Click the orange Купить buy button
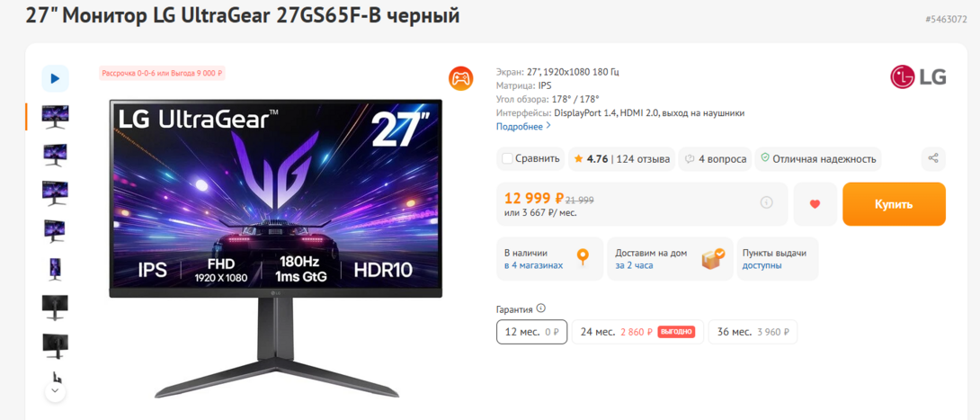Viewport: 980px width, 420px height. (894, 204)
